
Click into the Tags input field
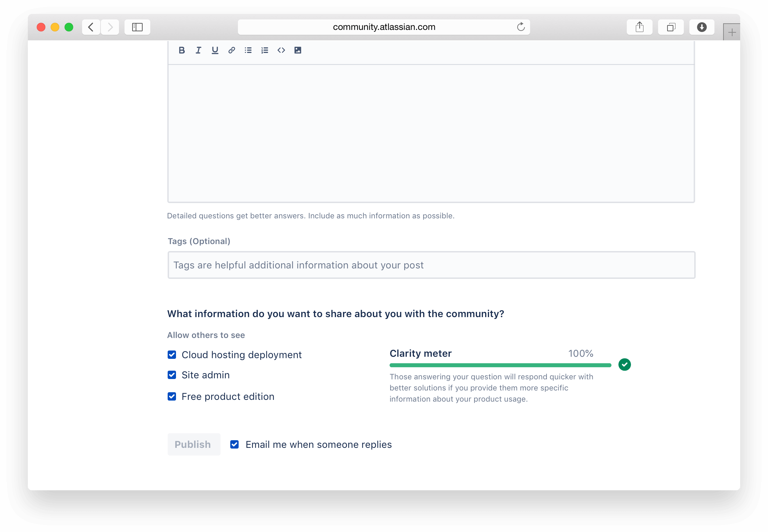click(x=431, y=265)
